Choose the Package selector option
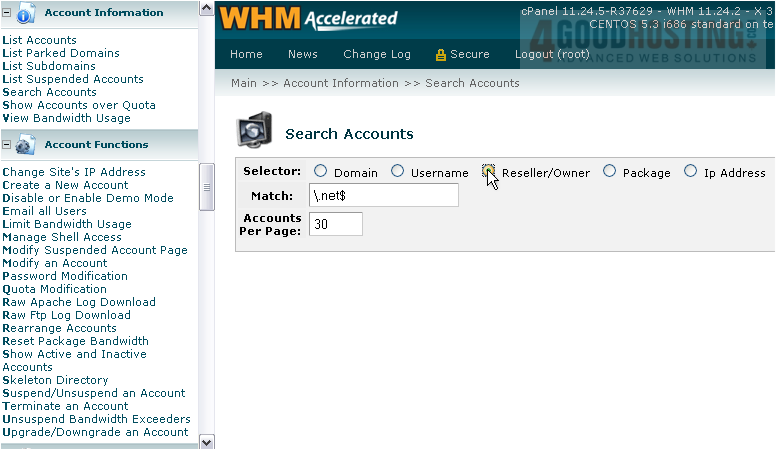Image resolution: width=776 pixels, height=450 pixels. 610,172
